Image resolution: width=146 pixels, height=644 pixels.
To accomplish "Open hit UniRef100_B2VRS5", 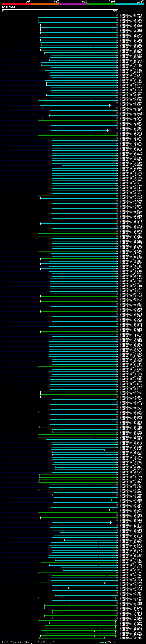I will click(x=131, y=371).
